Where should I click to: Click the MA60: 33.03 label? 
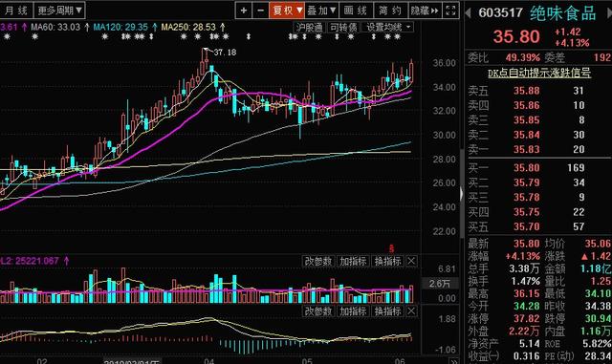(x=55, y=28)
